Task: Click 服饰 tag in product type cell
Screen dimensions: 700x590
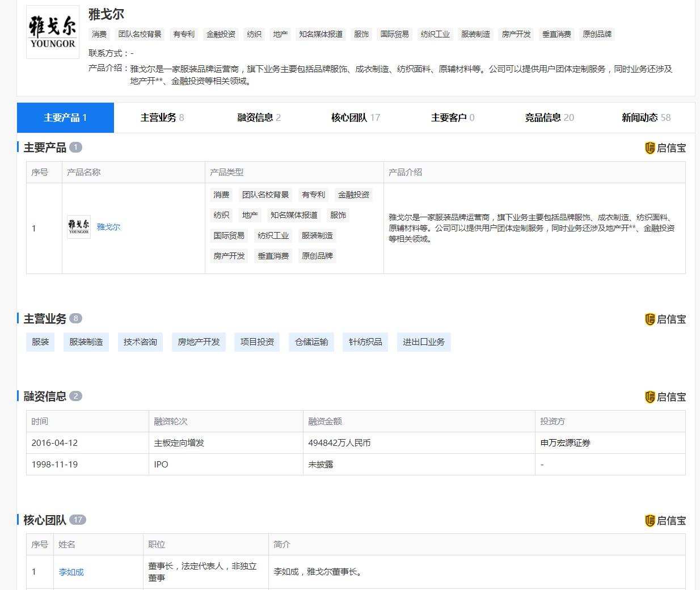Action: pos(338,215)
